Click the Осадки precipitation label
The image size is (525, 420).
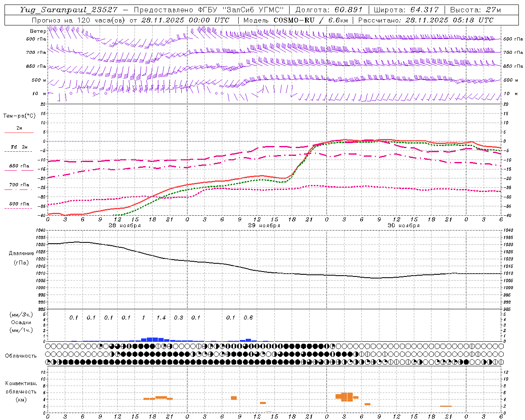pyautogui.click(x=21, y=322)
